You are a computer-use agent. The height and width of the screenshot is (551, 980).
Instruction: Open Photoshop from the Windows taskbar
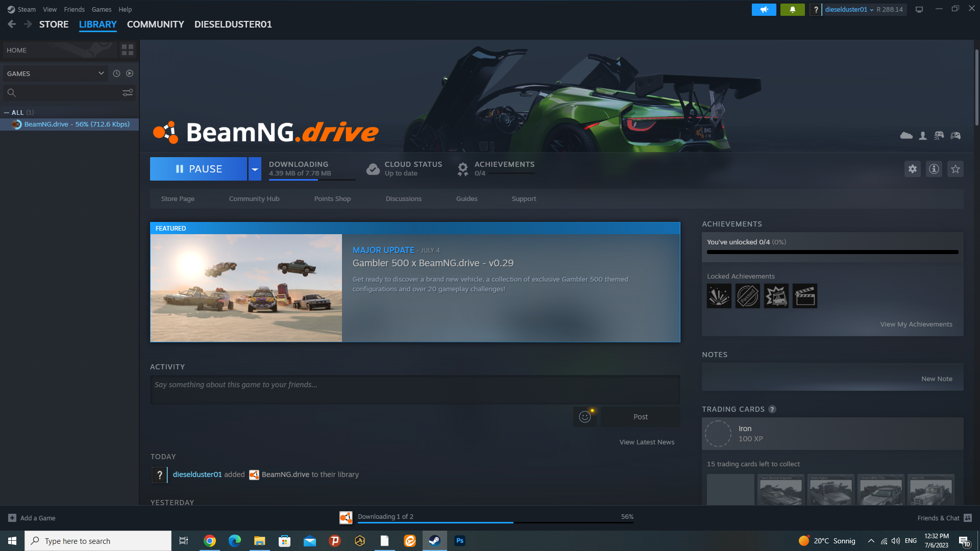point(460,541)
